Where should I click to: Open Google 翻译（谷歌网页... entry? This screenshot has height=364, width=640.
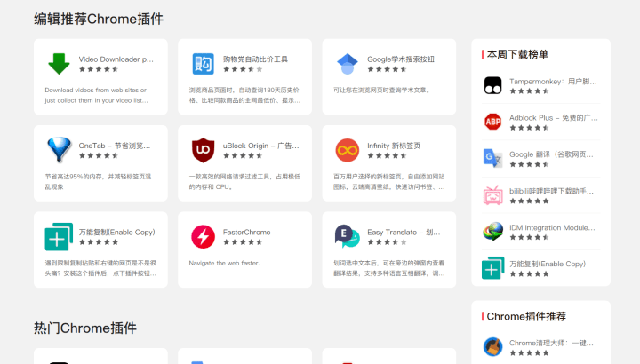[x=551, y=154]
